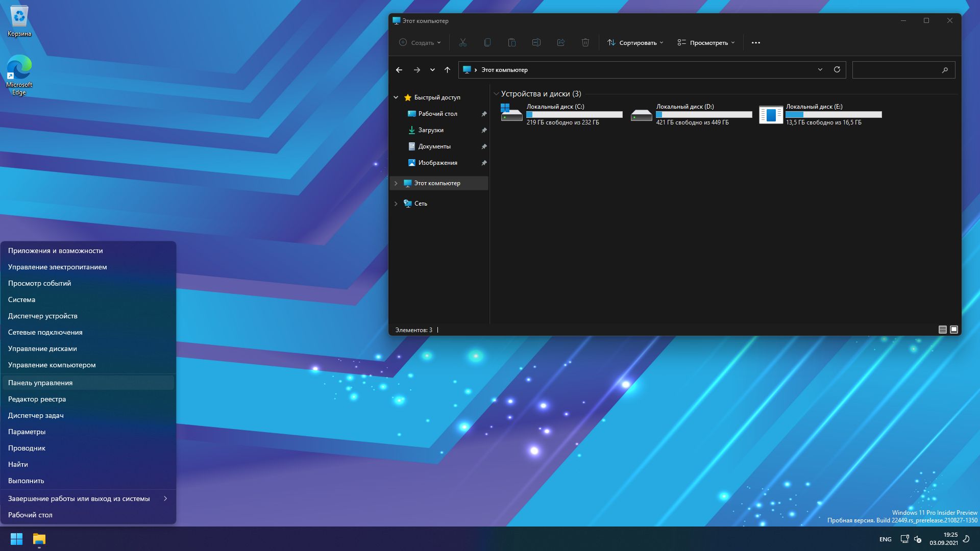Click the Explorer search input field
Image resolution: width=980 pixels, height=551 pixels.
(x=896, y=70)
